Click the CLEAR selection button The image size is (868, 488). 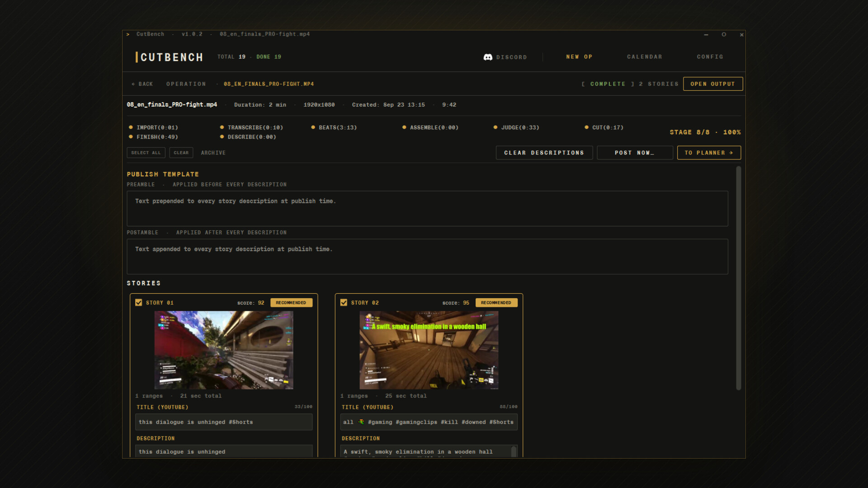[x=181, y=153]
